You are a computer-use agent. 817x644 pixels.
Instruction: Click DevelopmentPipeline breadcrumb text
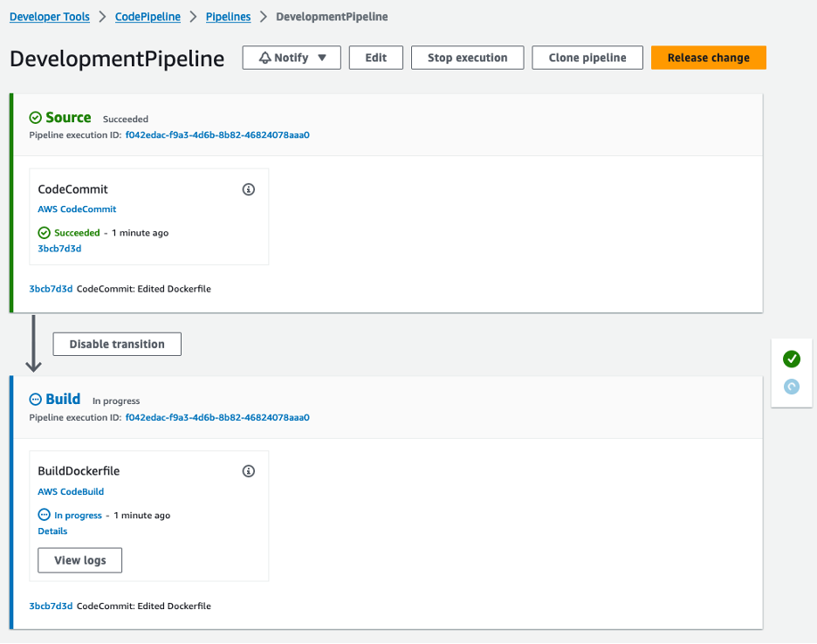click(332, 17)
